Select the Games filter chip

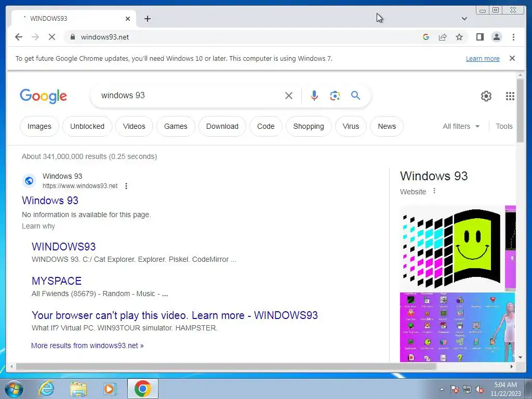pyautogui.click(x=176, y=126)
